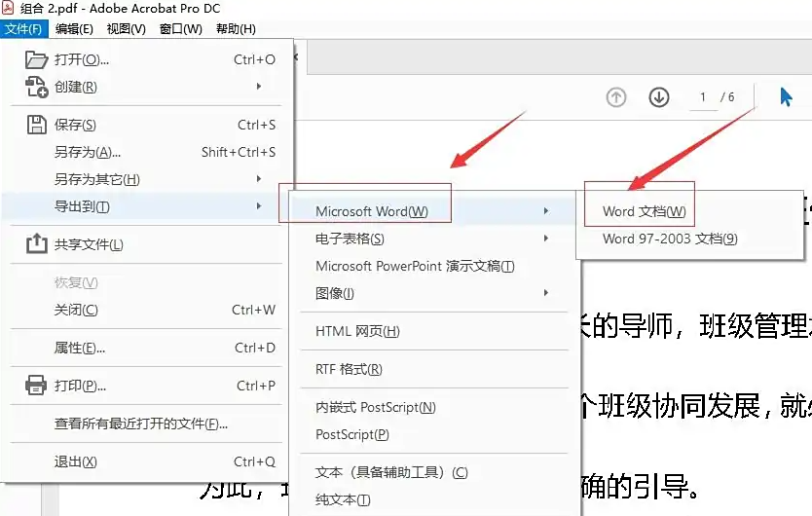Open the 文件(F) menu

pyautogui.click(x=23, y=29)
